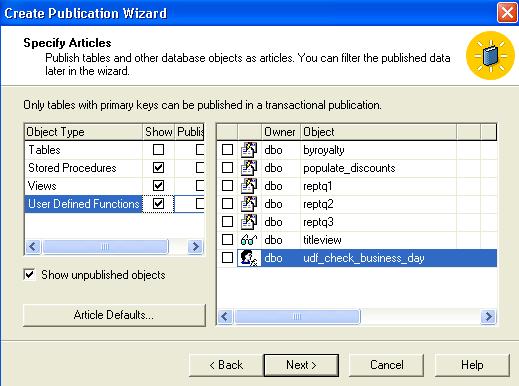Check the populate_discounts article checkbox
This screenshot has height=386, width=519.
tap(227, 167)
